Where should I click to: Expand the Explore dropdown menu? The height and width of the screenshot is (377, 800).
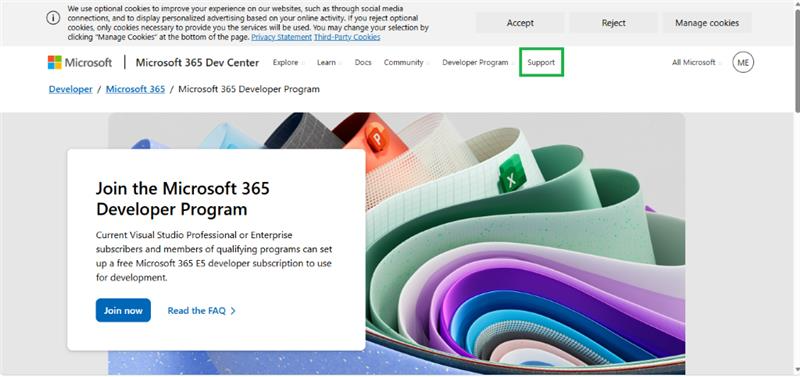288,62
